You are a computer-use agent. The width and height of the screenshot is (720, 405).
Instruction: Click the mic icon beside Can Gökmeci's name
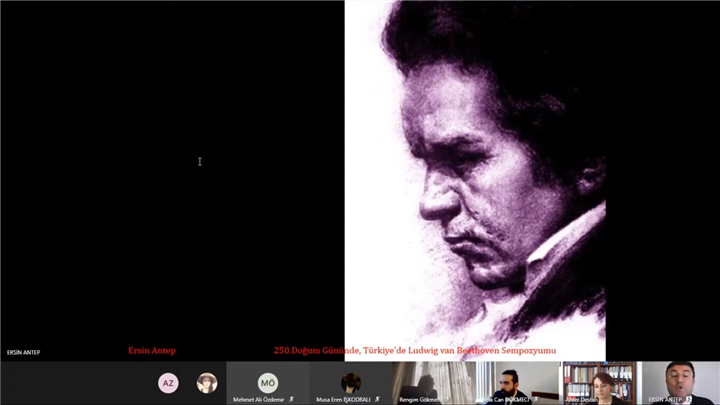coord(536,399)
